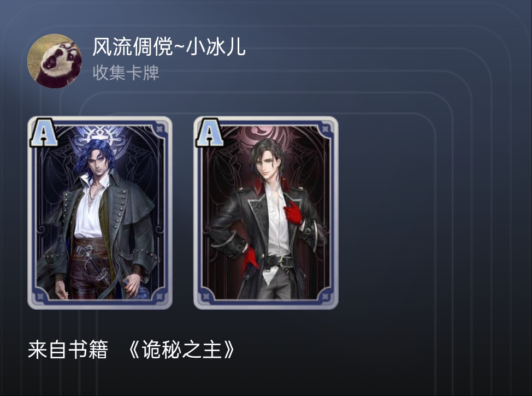The width and height of the screenshot is (532, 396).
Task: Tap the A rank badge on red card
Action: point(209,132)
